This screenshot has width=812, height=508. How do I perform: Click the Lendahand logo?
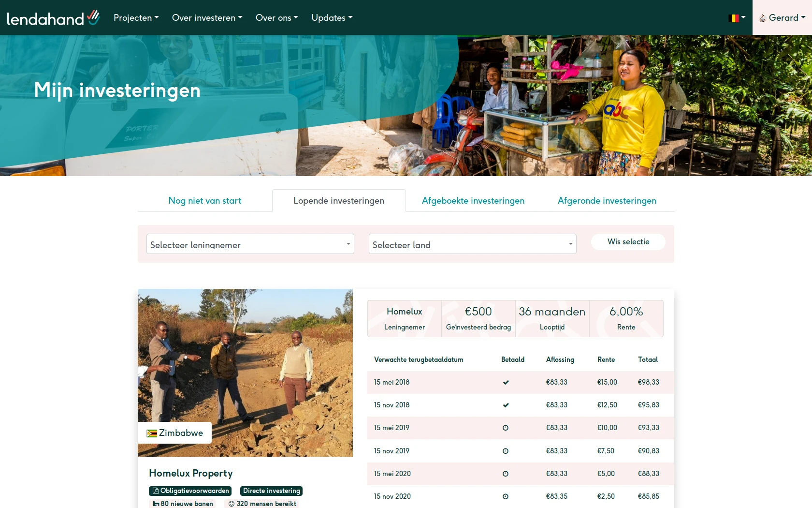coord(53,18)
